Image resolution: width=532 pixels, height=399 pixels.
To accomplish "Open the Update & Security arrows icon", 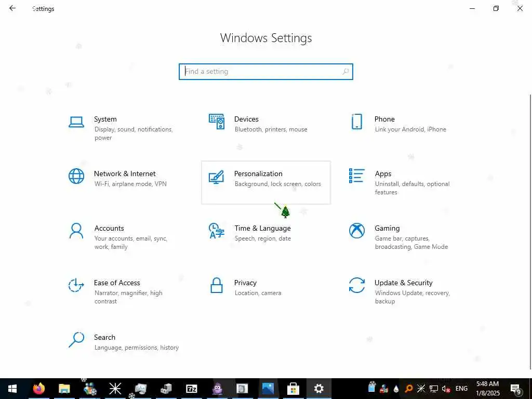I will point(356,285).
